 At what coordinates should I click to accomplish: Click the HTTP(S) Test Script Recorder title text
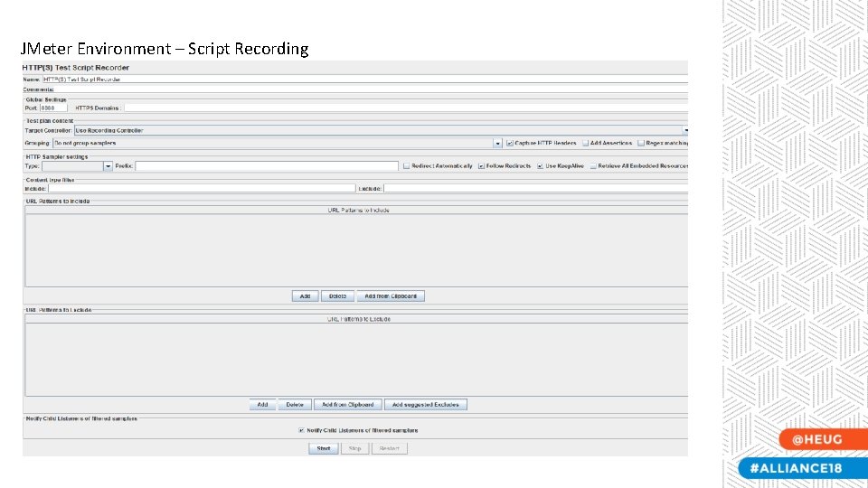75,68
